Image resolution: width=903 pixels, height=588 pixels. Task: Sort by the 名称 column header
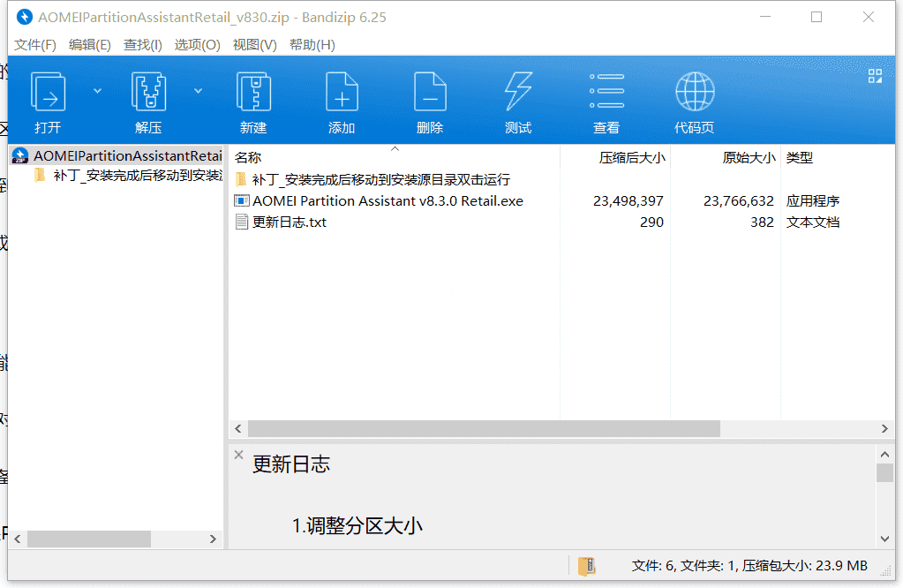pos(248,157)
